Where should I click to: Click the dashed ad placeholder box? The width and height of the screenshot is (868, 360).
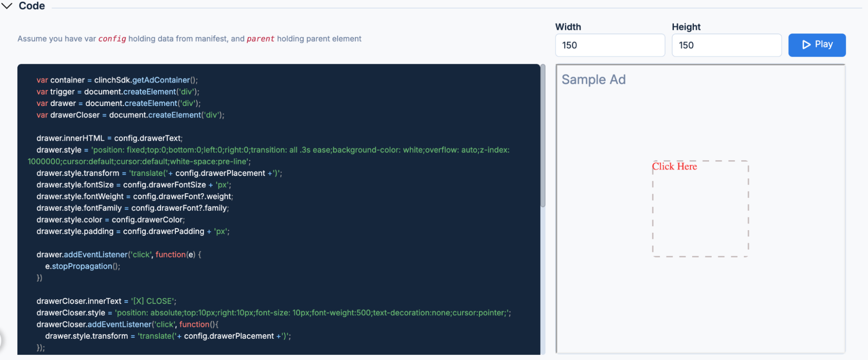pyautogui.click(x=700, y=209)
